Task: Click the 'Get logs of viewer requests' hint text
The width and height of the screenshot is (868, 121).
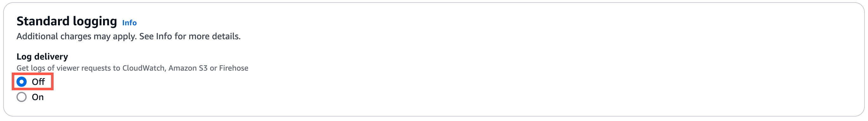Action: point(133,68)
